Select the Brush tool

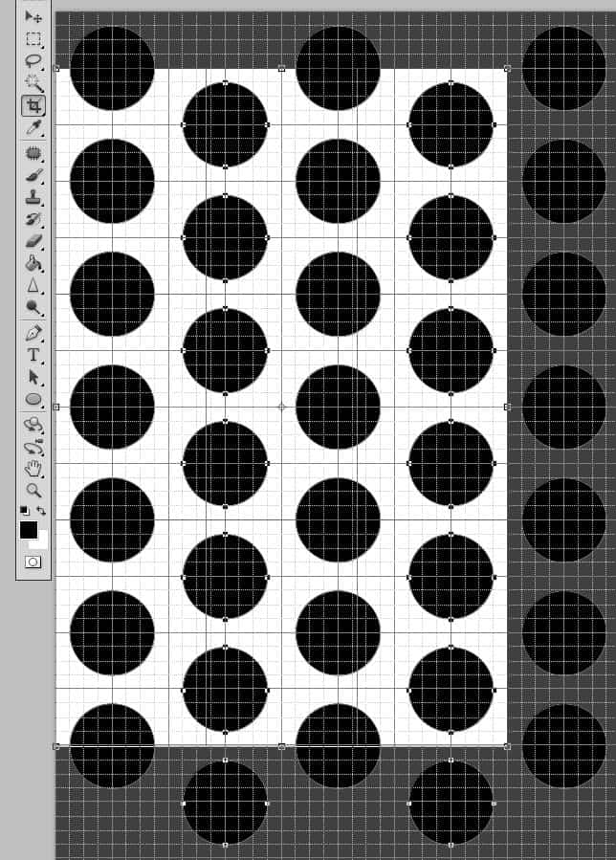[x=33, y=175]
